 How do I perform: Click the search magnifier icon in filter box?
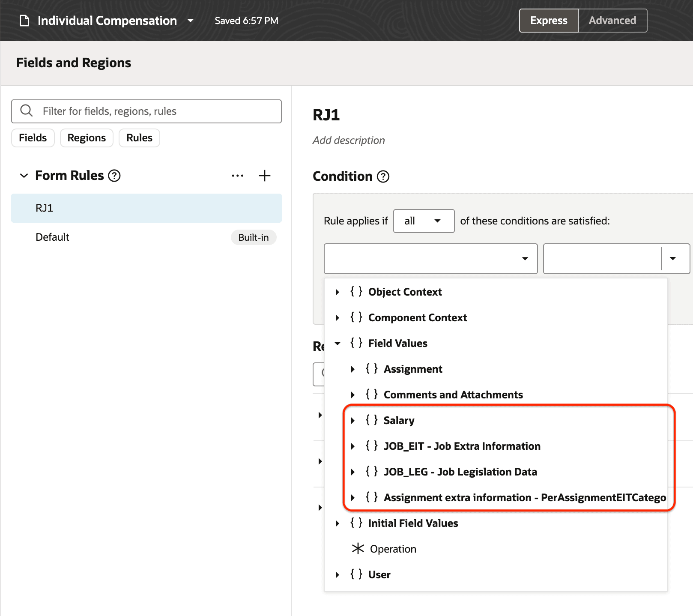[27, 111]
